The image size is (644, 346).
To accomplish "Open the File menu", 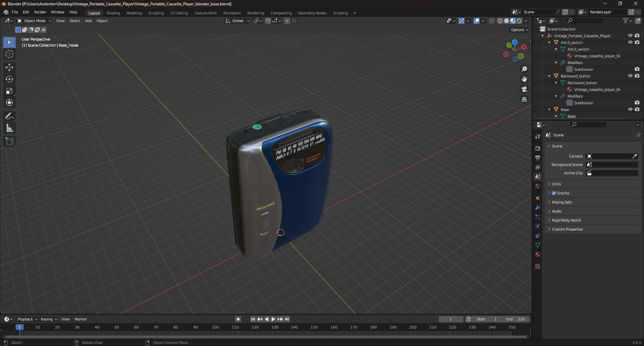I will 15,12.
